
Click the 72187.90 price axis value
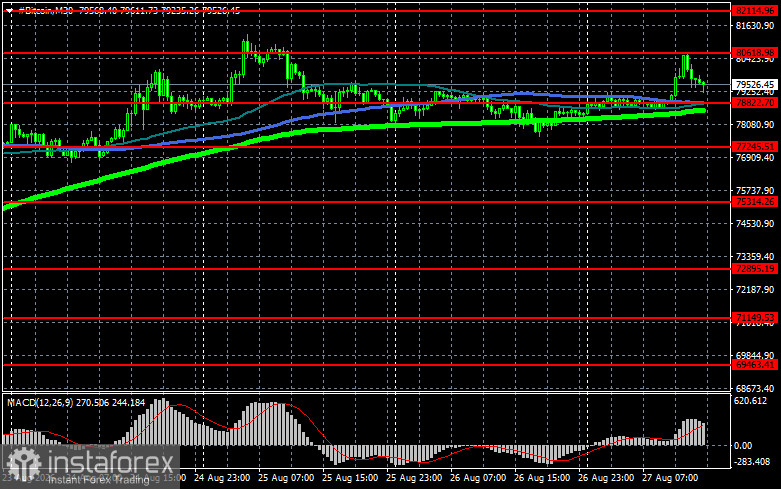coord(755,289)
